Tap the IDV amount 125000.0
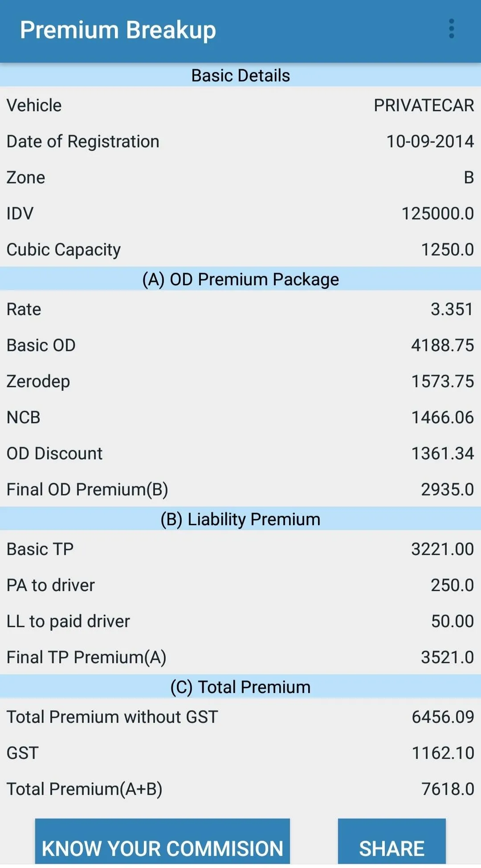481x868 pixels. point(437,214)
